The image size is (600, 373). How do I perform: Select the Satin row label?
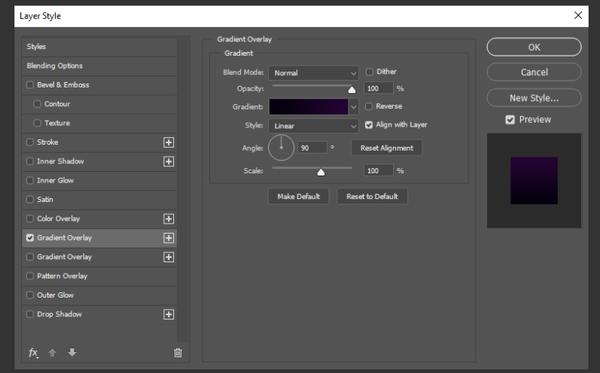(x=45, y=199)
